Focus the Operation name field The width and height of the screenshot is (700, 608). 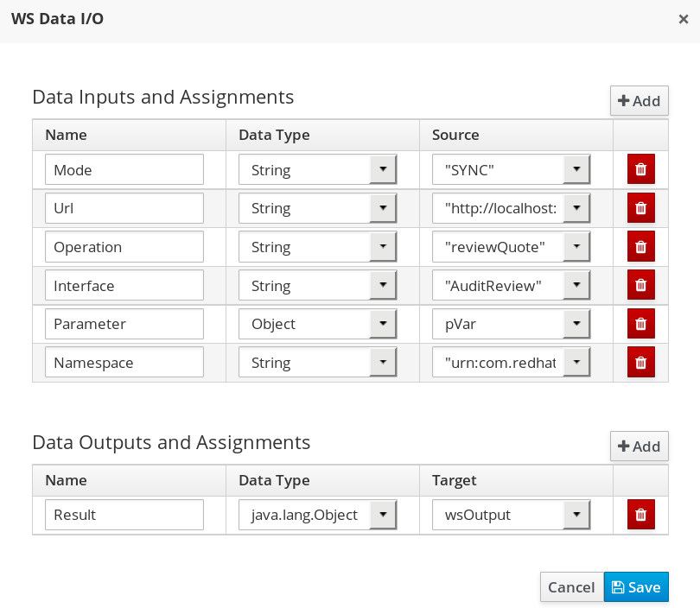124,247
